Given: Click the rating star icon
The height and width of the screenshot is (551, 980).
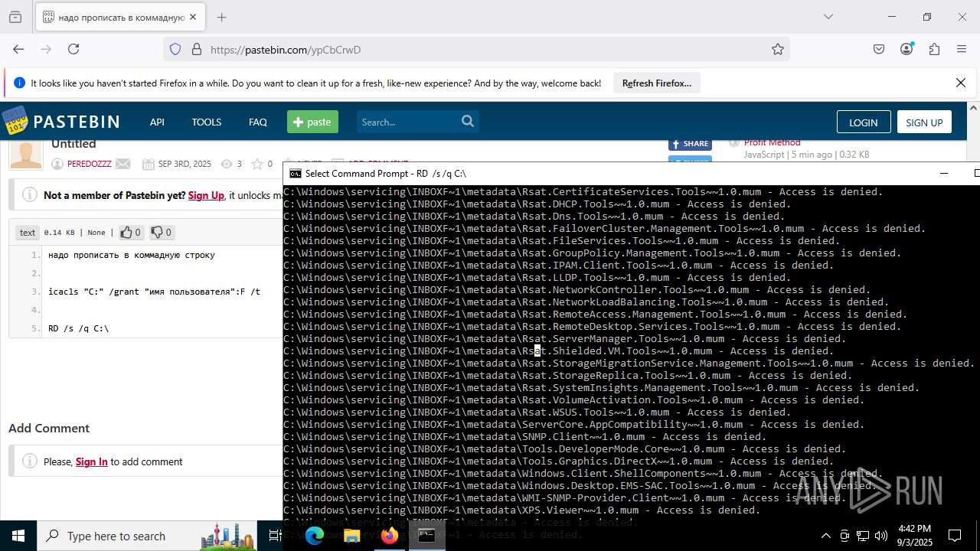Looking at the screenshot, I should pos(257,164).
